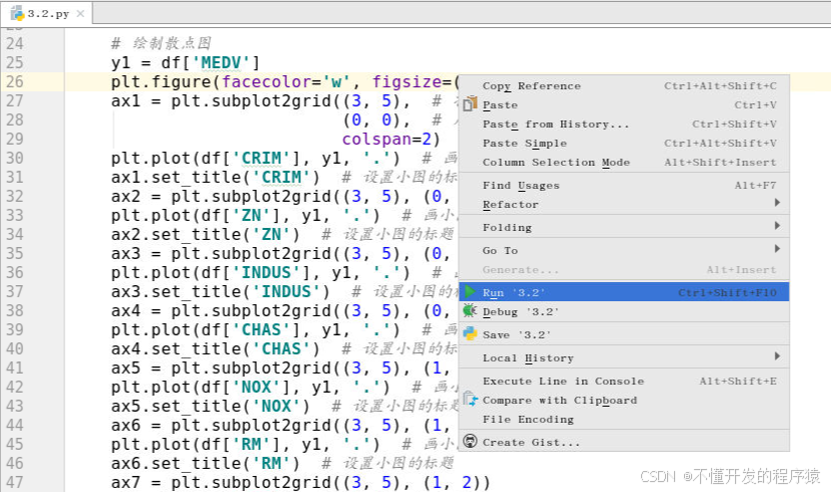
Task: Click ax1.set_title('CRIM') code line
Action: click(215, 178)
